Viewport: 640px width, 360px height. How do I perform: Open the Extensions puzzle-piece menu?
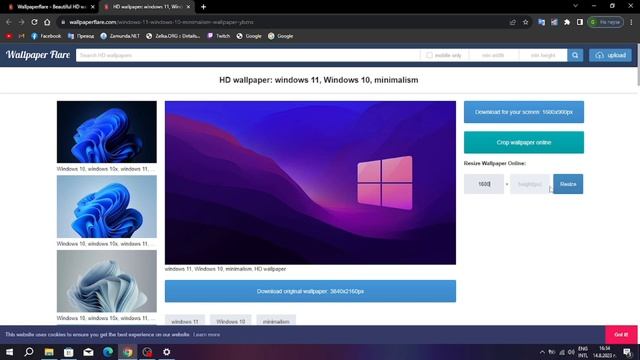567,22
